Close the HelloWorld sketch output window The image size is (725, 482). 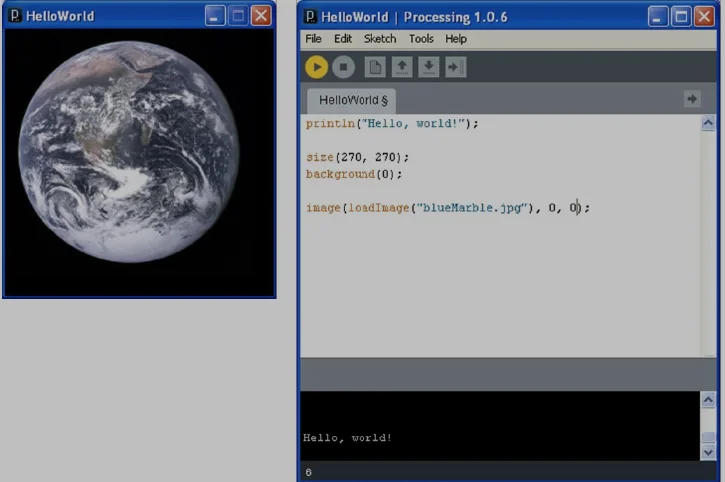click(x=261, y=16)
